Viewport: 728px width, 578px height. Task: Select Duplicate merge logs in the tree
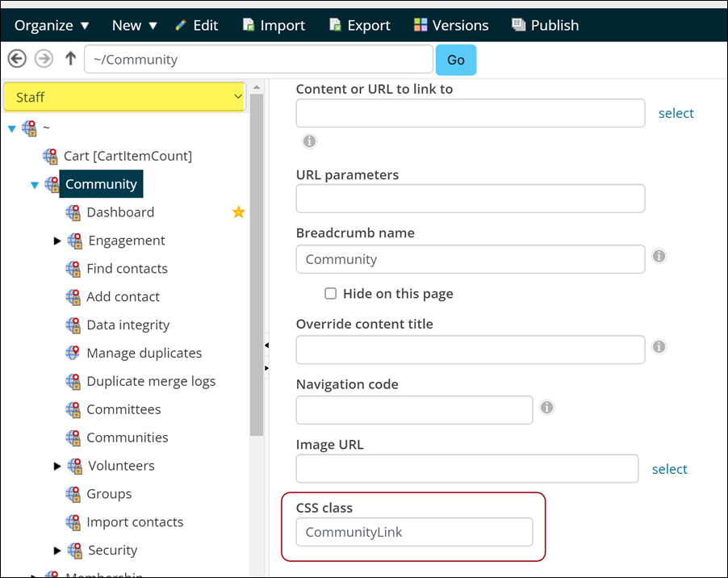pyautogui.click(x=152, y=381)
